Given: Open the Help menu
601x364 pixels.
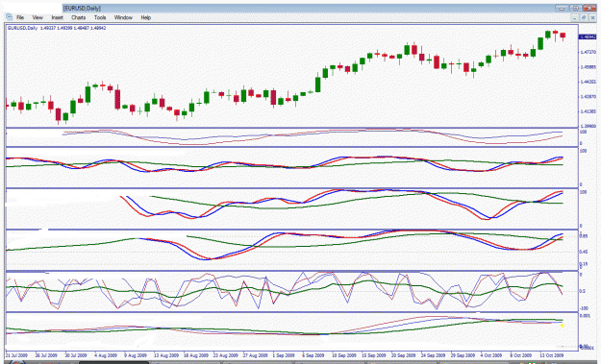Looking at the screenshot, I should (x=145, y=17).
